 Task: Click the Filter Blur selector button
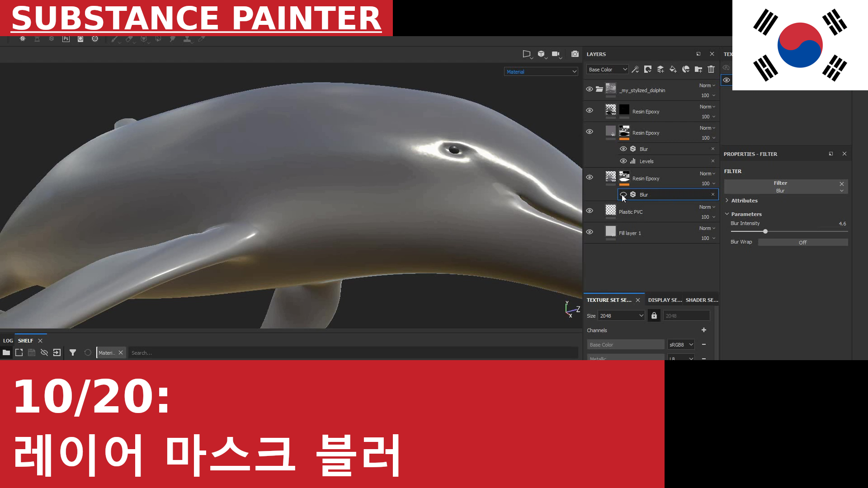[x=786, y=187]
